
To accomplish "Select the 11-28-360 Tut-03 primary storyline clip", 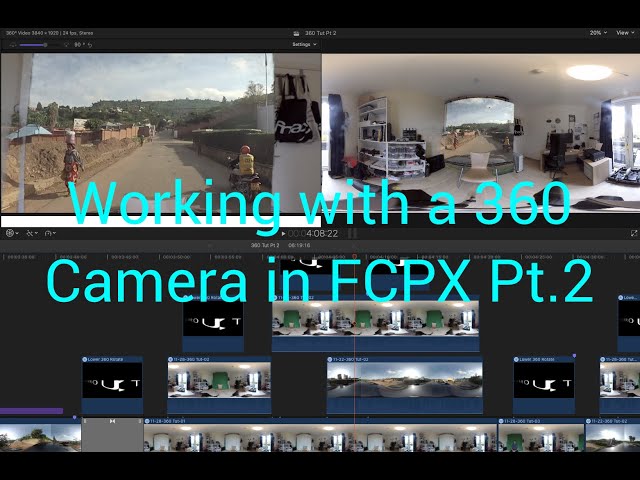I will tap(541, 435).
